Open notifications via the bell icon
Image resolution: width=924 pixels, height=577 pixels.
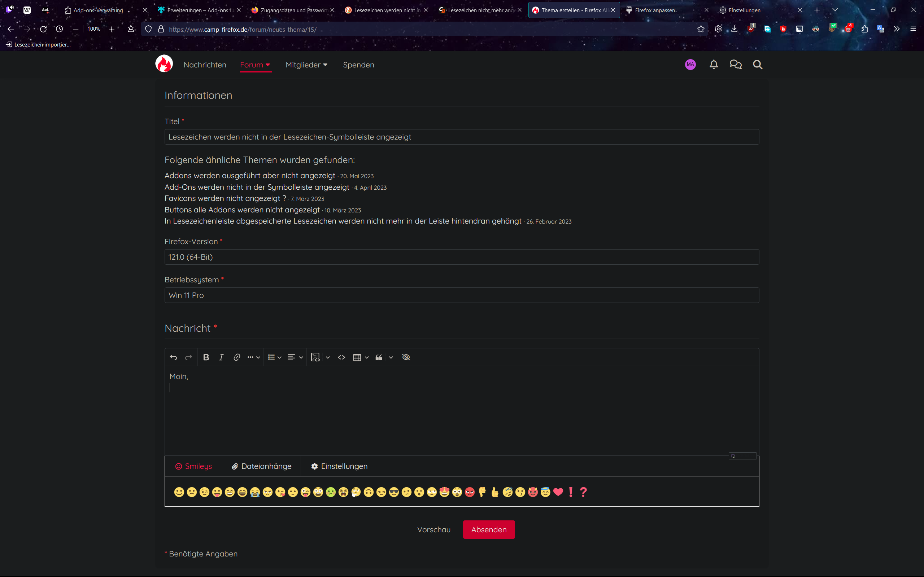click(713, 65)
